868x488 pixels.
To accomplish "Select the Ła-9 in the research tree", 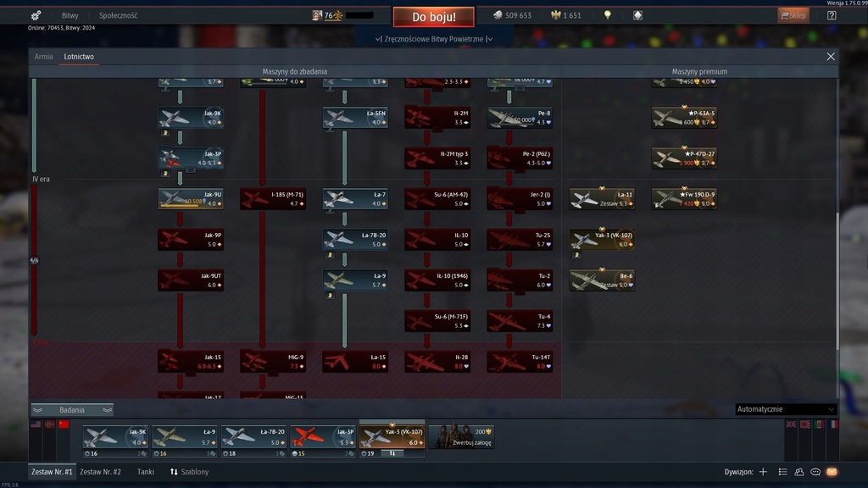I will click(x=355, y=280).
